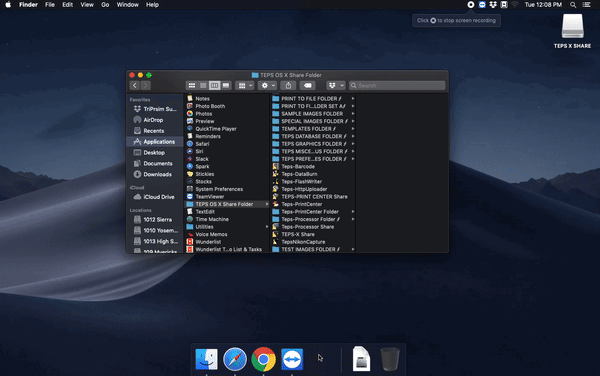Open the Window menu
This screenshot has width=600, height=376.
click(127, 5)
